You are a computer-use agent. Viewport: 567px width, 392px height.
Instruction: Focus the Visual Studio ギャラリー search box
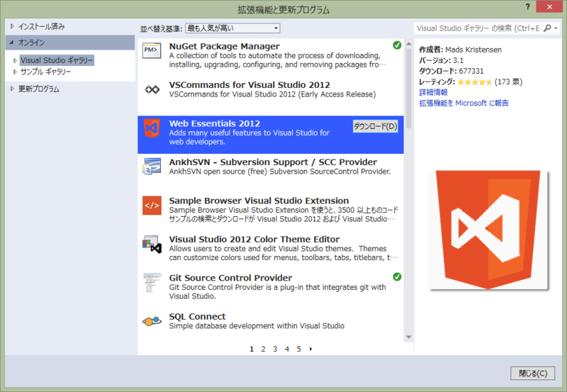tap(478, 28)
